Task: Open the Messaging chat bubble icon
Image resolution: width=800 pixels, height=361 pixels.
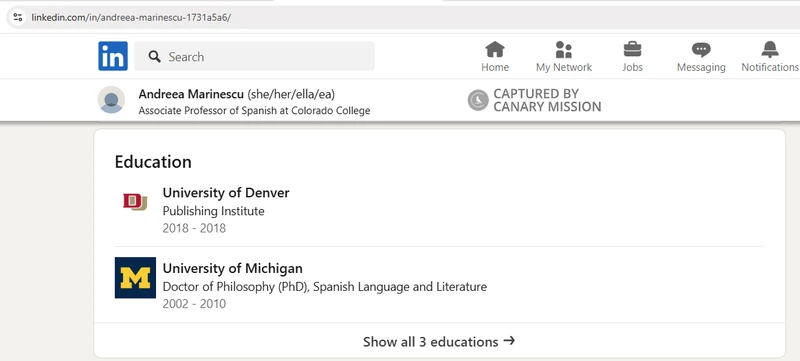Action: point(701,50)
